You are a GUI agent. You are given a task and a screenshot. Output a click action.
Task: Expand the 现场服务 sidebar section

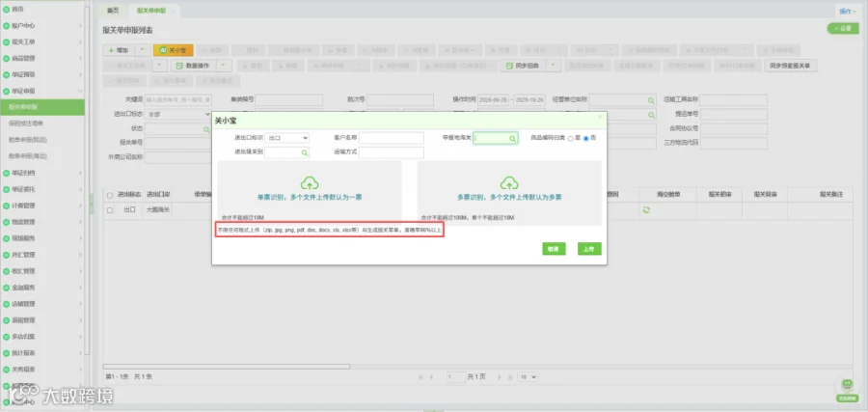(80, 238)
